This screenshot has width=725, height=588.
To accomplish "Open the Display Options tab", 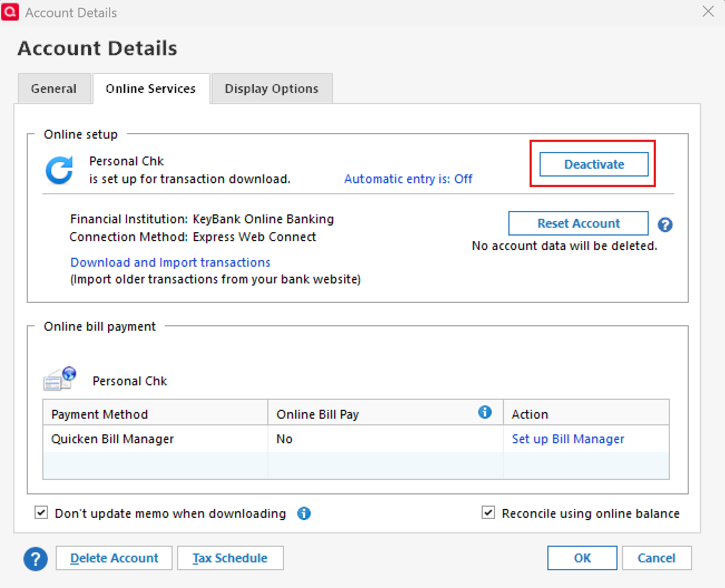I will (x=272, y=89).
